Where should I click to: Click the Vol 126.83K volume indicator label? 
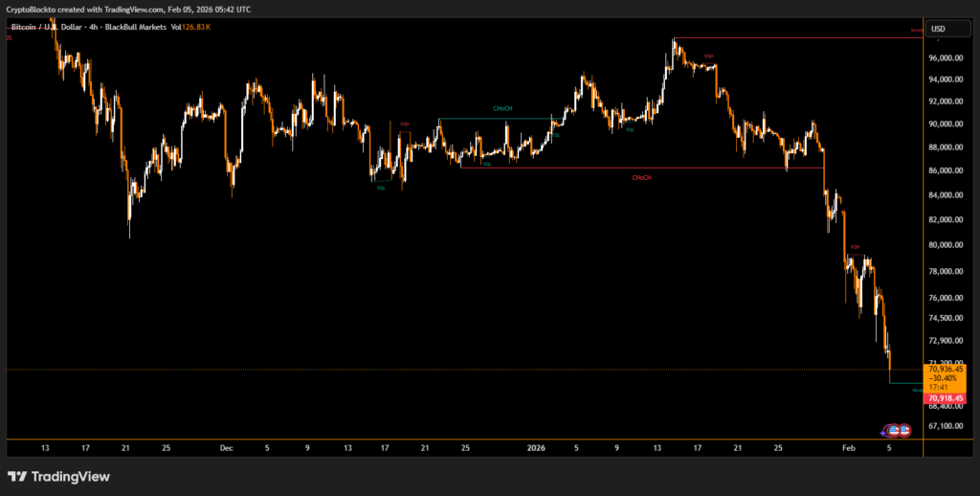(191, 27)
